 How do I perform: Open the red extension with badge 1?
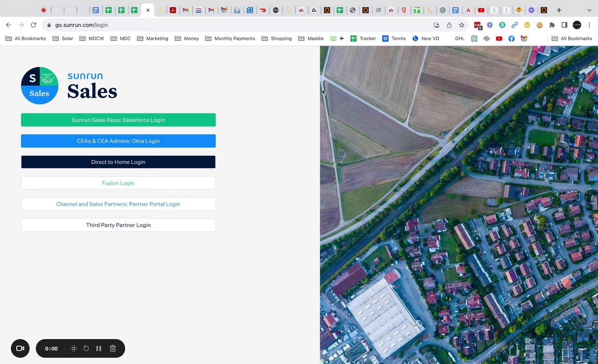click(x=477, y=25)
